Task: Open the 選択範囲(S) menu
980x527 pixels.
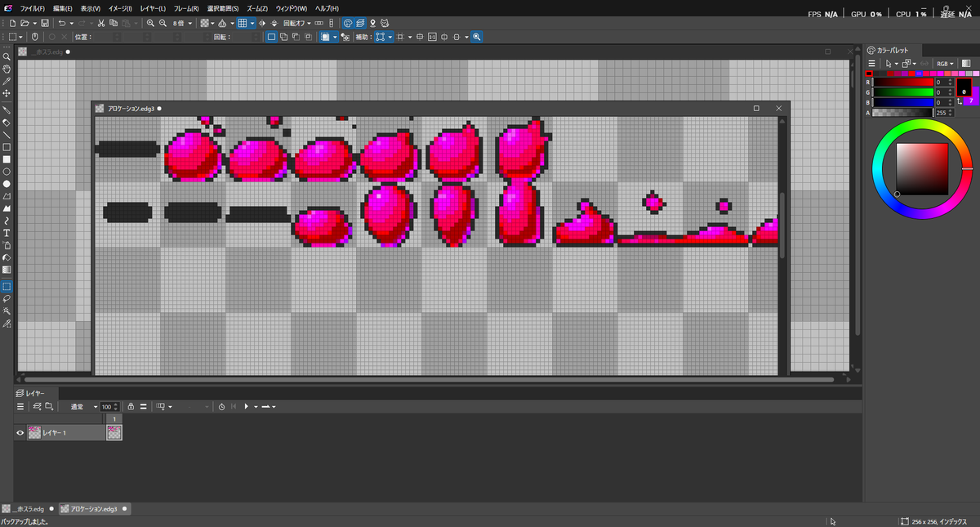Action: point(222,8)
